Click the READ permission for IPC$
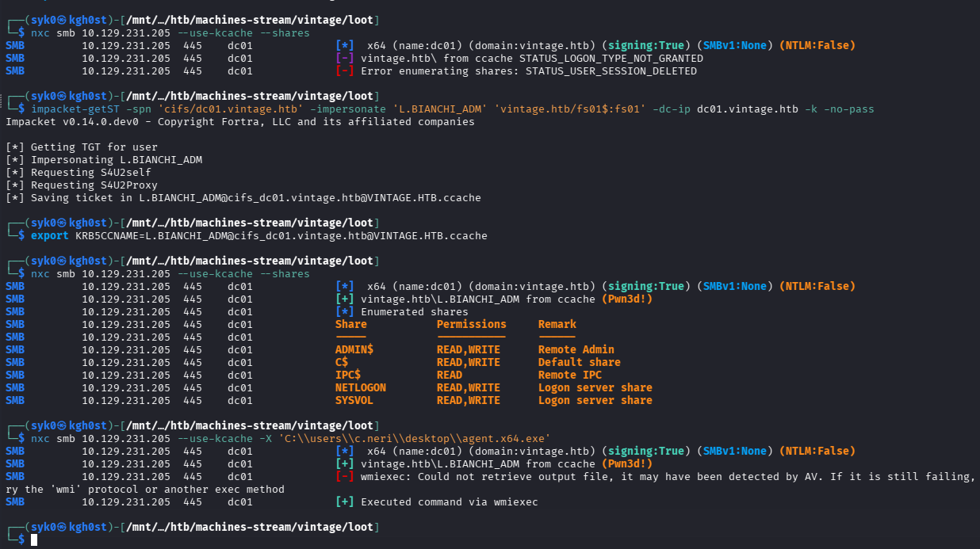Image resolution: width=980 pixels, height=549 pixels. [x=450, y=375]
